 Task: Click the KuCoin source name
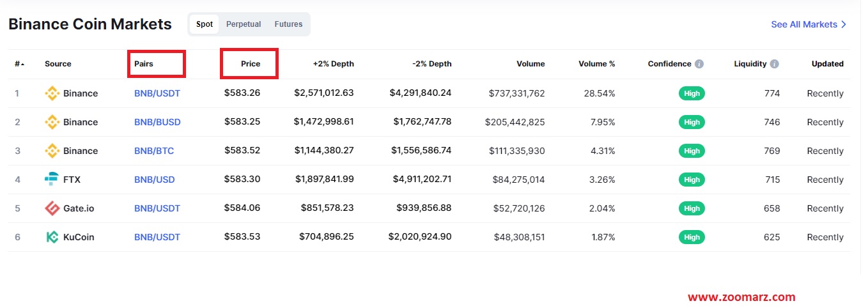79,237
